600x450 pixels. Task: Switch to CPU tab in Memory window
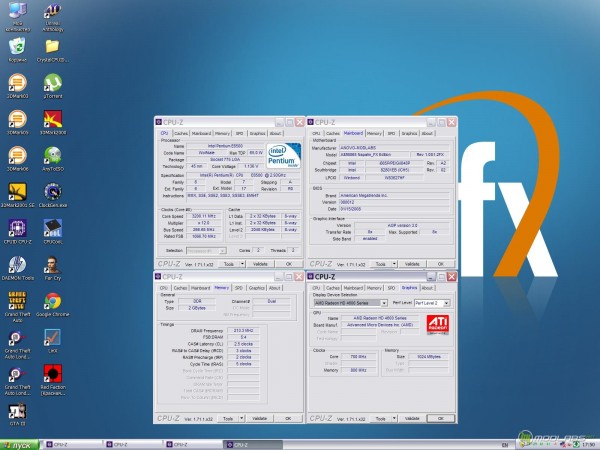[x=164, y=288]
